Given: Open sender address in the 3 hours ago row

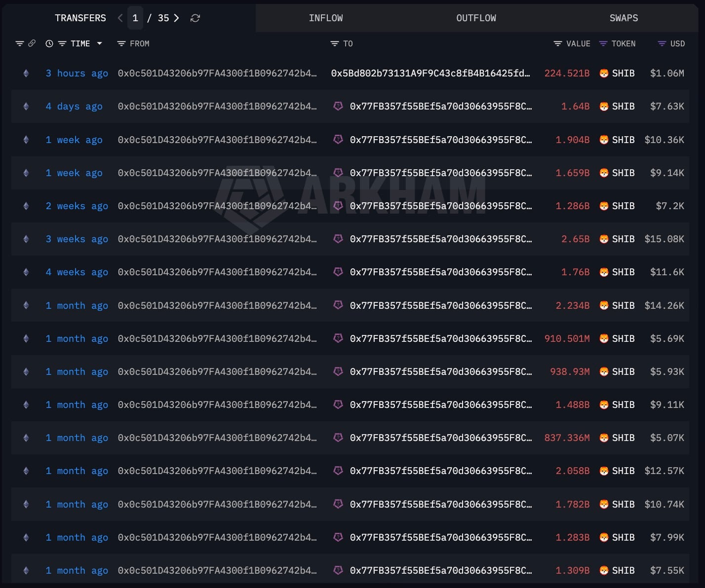Looking at the screenshot, I should click(217, 73).
